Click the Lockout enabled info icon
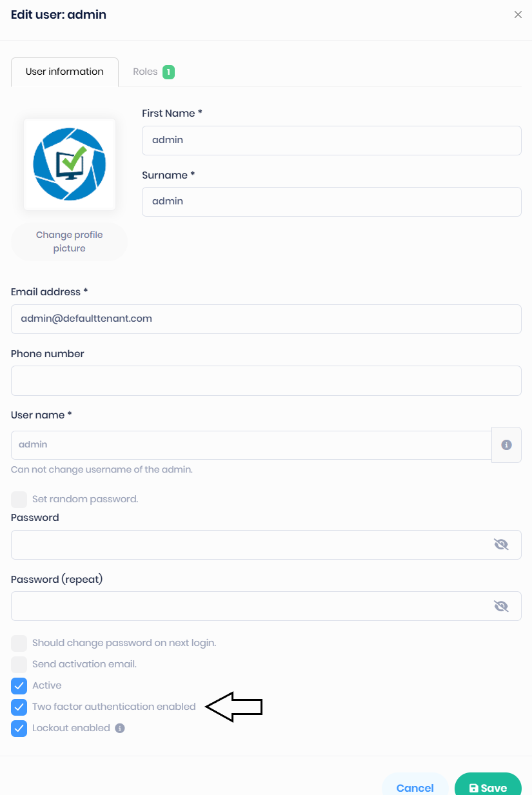This screenshot has height=795, width=532. coord(120,728)
